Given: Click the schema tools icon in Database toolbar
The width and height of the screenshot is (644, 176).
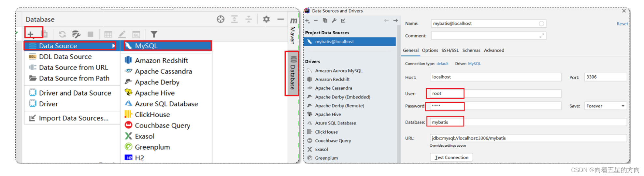Looking at the screenshot, I should pos(76,34).
